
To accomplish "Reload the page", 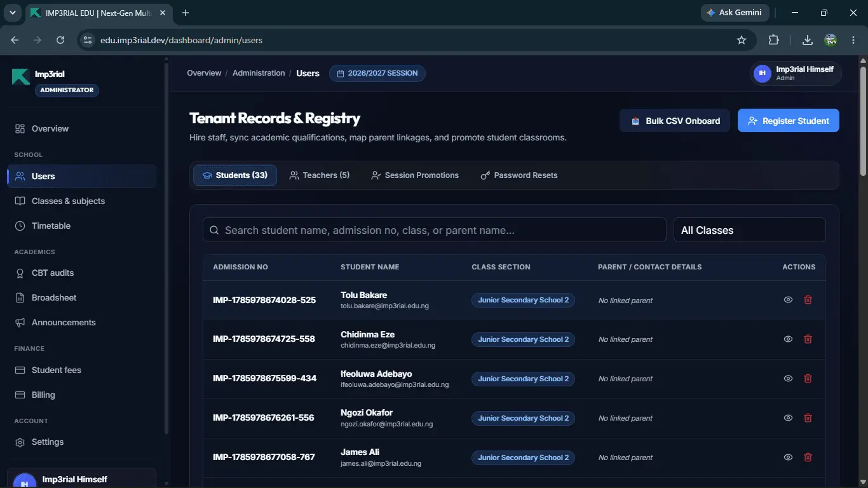I will pos(60,40).
